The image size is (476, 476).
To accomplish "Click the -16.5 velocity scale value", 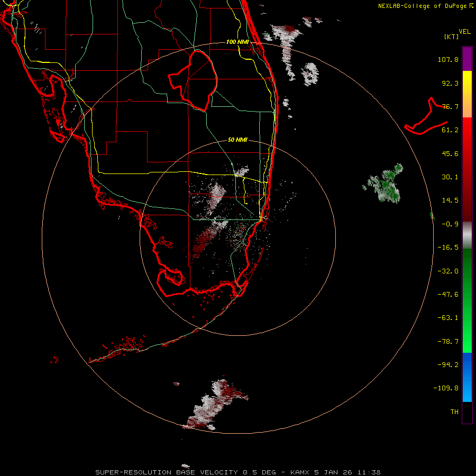I will click(x=448, y=248).
